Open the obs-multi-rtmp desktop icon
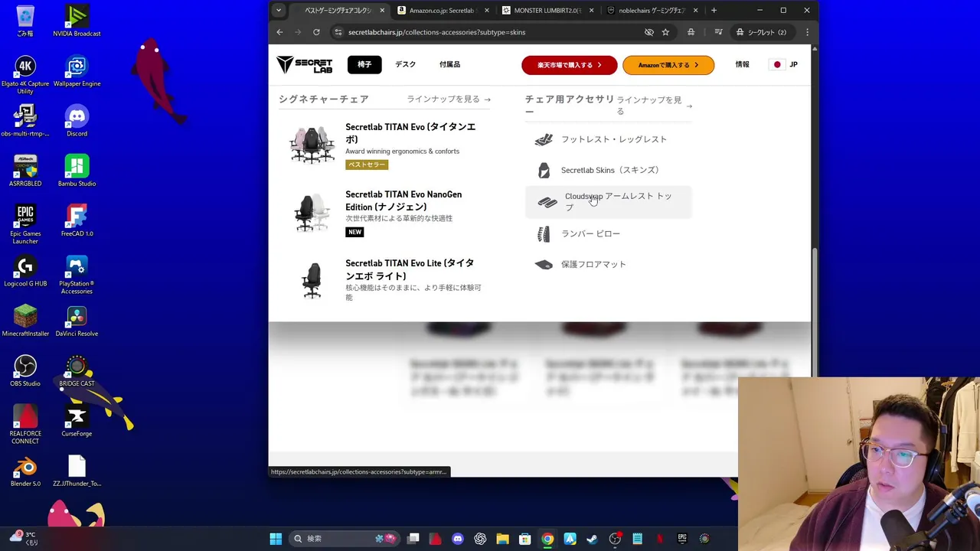Screen dimensions: 980x551 pyautogui.click(x=25, y=121)
